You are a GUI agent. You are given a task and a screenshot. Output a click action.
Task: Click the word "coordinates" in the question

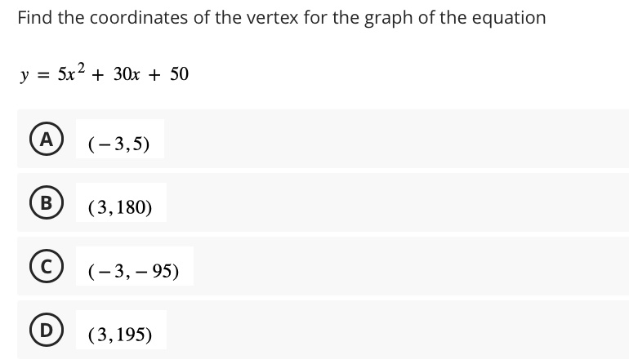pos(138,18)
